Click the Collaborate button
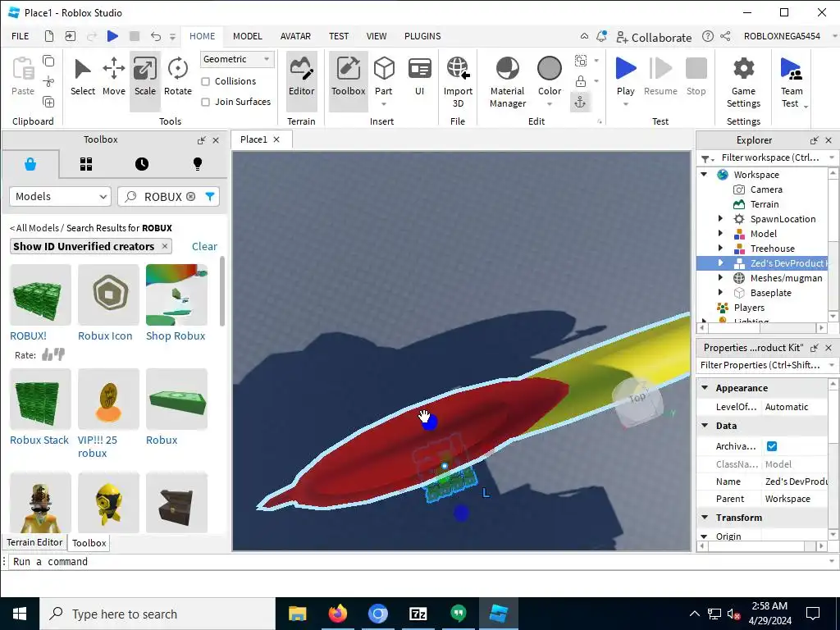Screen dimensions: 840x630 [x=654, y=37]
